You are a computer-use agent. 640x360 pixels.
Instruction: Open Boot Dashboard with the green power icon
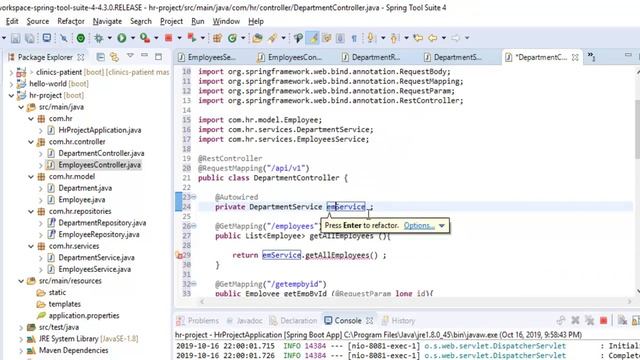81,38
